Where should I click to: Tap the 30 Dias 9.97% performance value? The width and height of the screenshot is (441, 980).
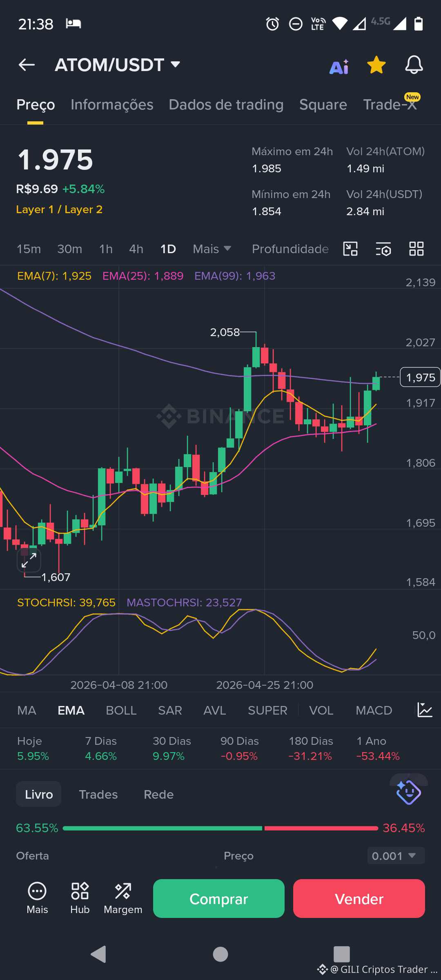169,756
